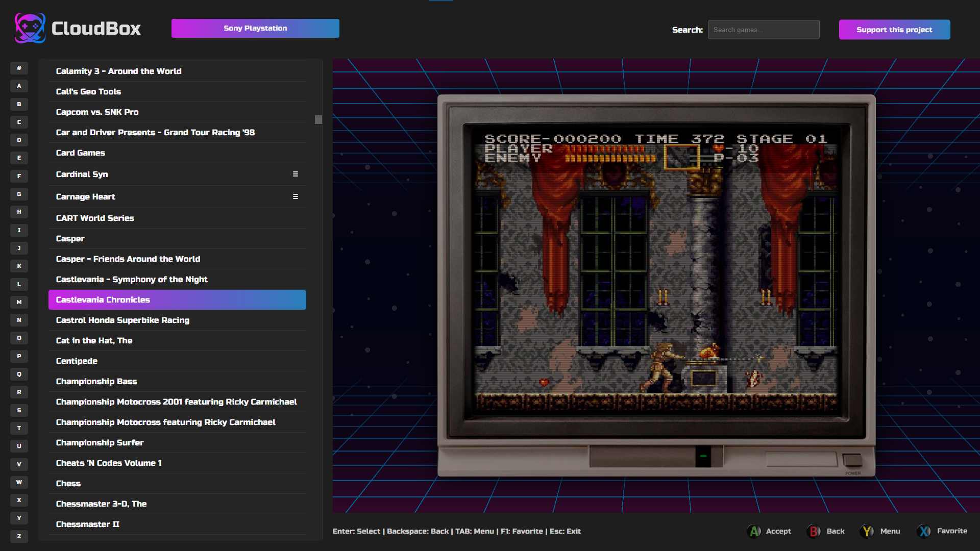This screenshot has width=980, height=551.
Task: Jump to letter W in index
Action: pos(19,482)
